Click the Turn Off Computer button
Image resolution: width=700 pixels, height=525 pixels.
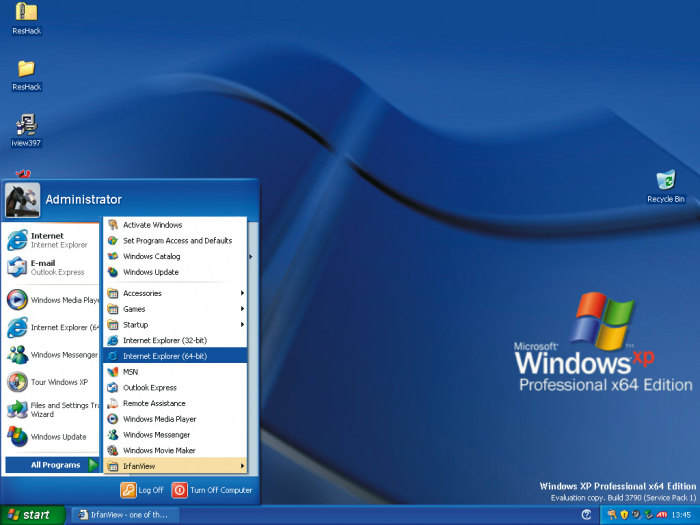[x=212, y=490]
